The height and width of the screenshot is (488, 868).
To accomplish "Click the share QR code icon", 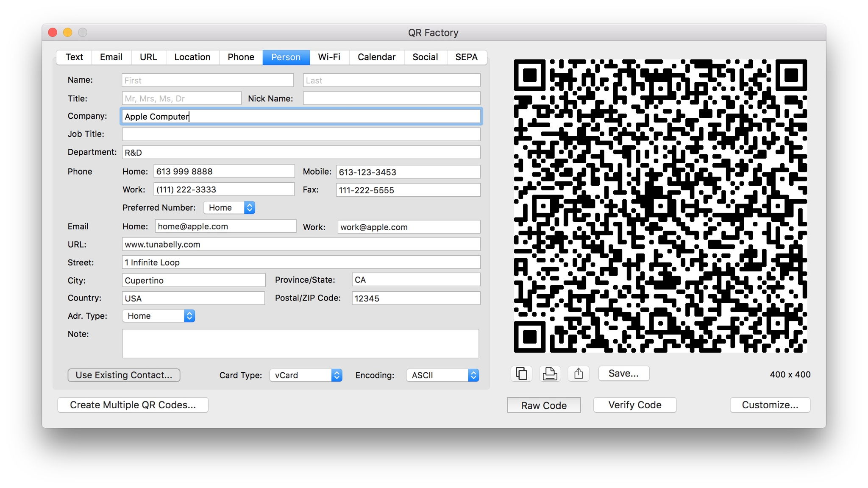I will 579,374.
